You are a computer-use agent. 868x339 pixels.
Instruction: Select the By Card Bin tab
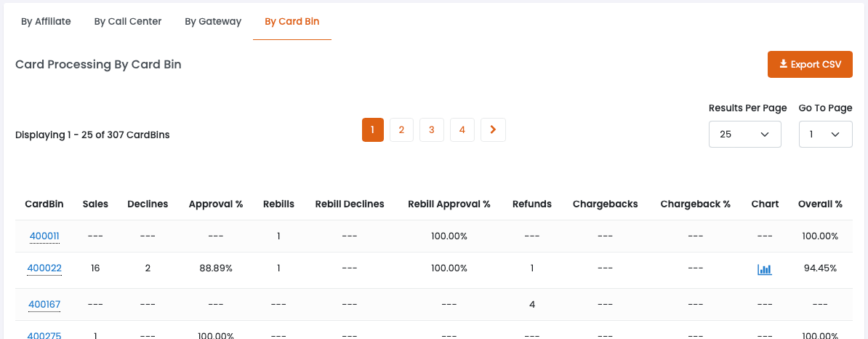pos(292,21)
